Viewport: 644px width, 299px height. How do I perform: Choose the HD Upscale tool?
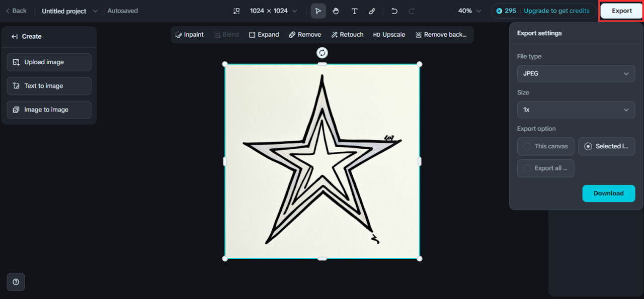click(x=389, y=35)
